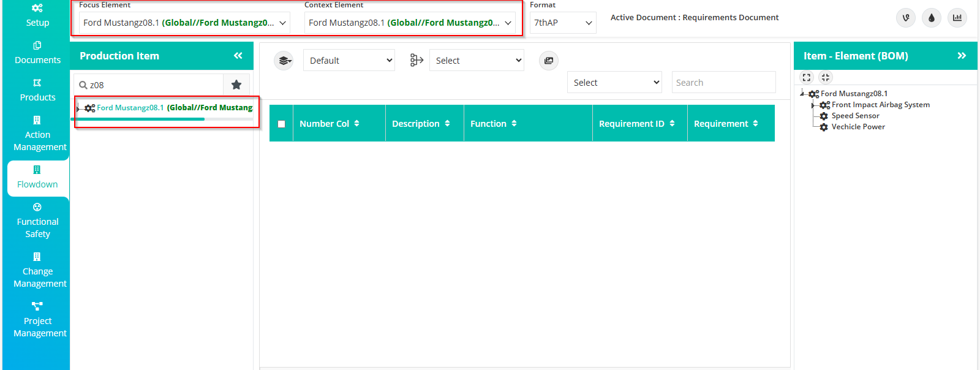Viewport: 980px width, 370px height.
Task: Open the Products sidebar section
Action: coord(37,90)
